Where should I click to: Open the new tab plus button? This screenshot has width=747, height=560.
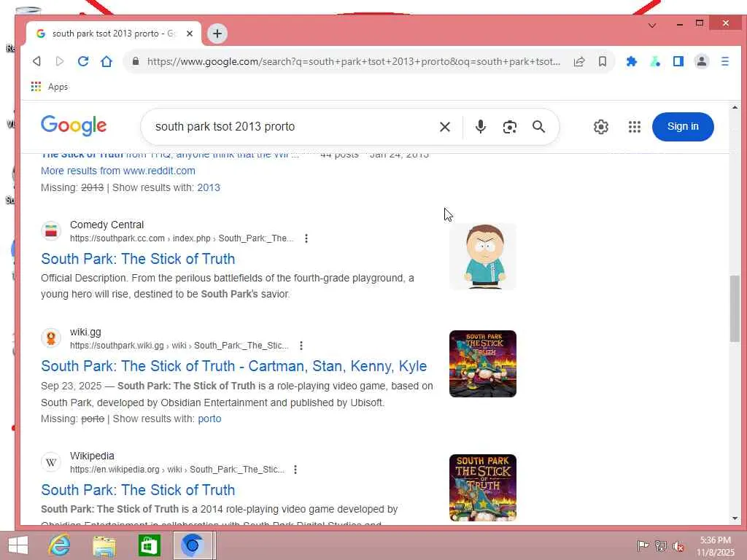pos(217,34)
